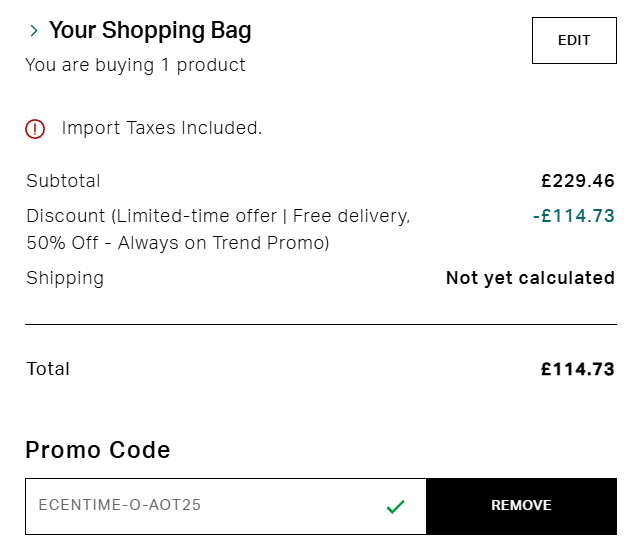The height and width of the screenshot is (545, 636).
Task: Click the Limited-time offer discount description
Action: pos(218,215)
